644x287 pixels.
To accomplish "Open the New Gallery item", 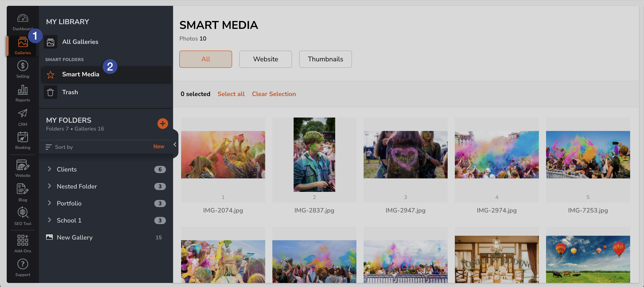I will 106,237.
